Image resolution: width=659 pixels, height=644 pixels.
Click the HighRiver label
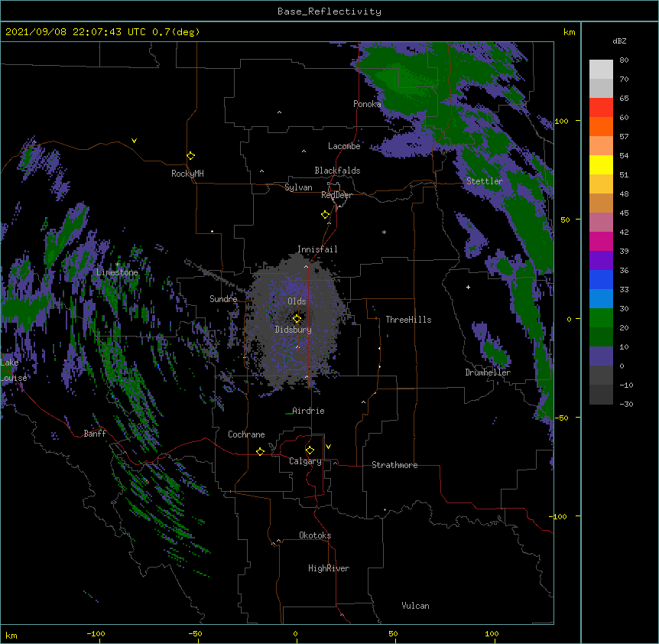click(x=329, y=568)
